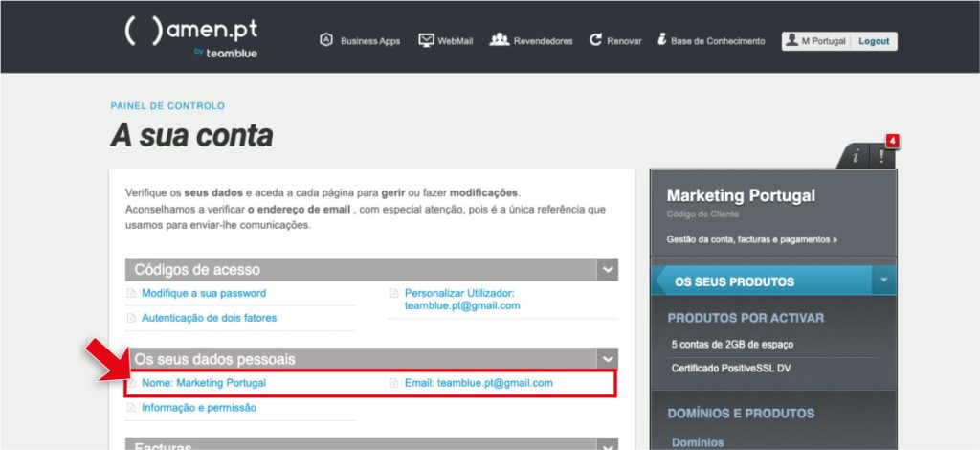The height and width of the screenshot is (450, 980).
Task: Select Nome: Marketing Portugal link
Action: tap(203, 383)
